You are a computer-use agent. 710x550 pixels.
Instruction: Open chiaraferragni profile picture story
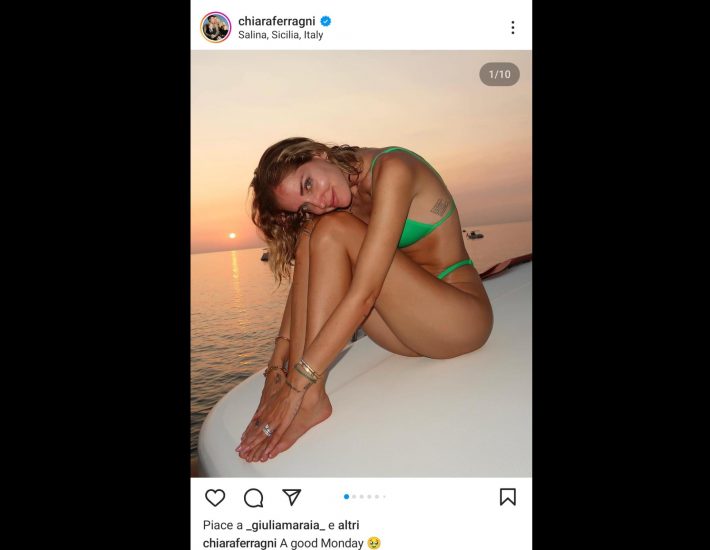[x=216, y=27]
